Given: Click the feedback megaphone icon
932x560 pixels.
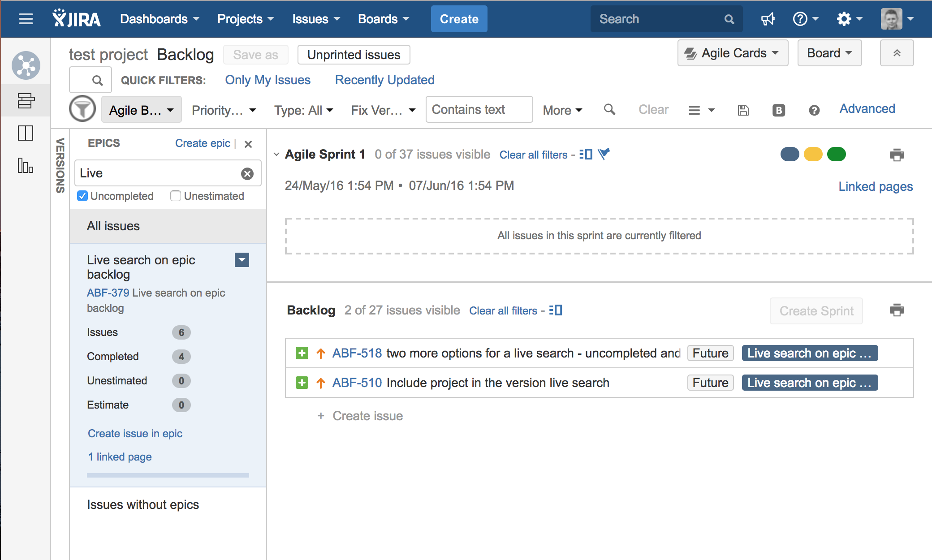Looking at the screenshot, I should coord(768,19).
